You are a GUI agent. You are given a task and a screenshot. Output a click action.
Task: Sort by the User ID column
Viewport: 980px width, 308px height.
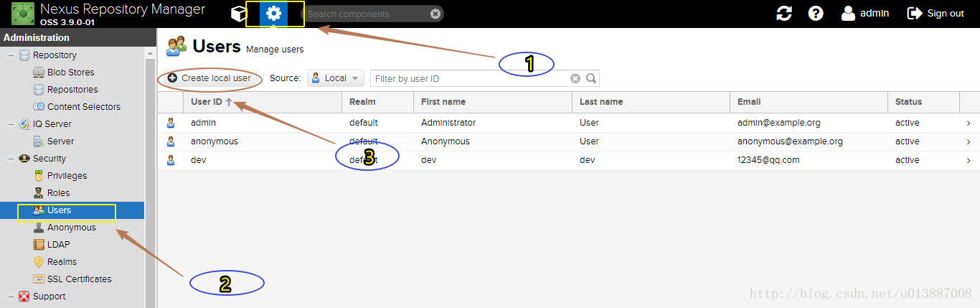pyautogui.click(x=263, y=102)
